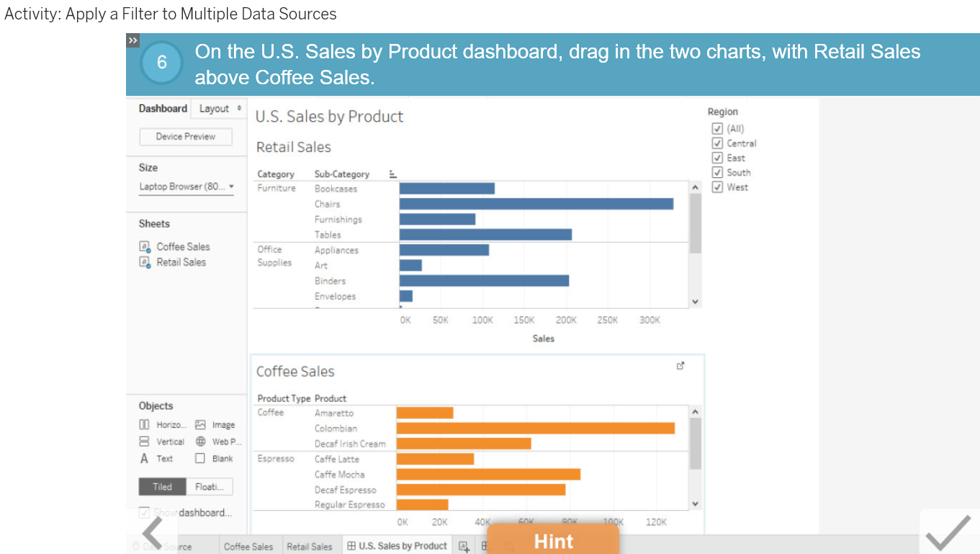Click the Amaretto product label
Screen dimensions: 980x554
tap(334, 413)
